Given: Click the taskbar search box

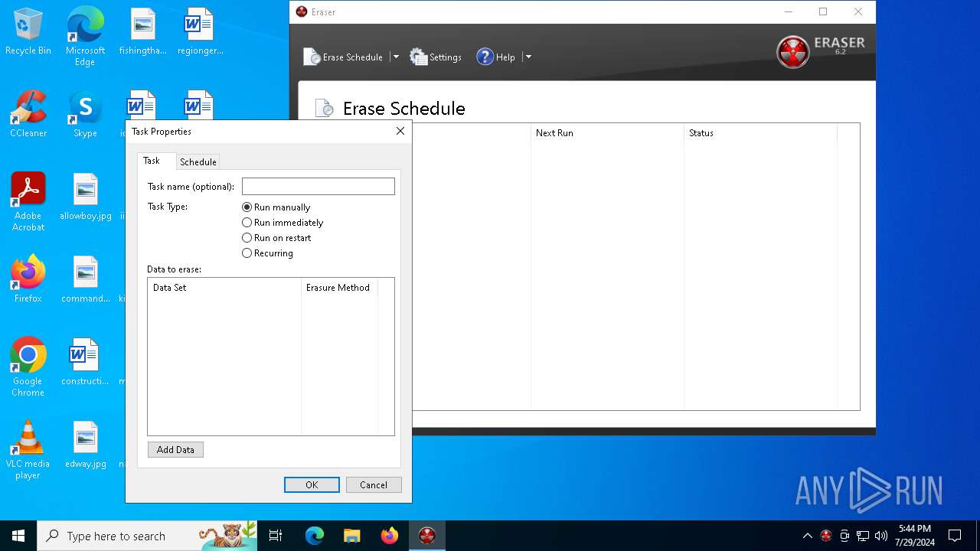Looking at the screenshot, I should pyautogui.click(x=147, y=536).
